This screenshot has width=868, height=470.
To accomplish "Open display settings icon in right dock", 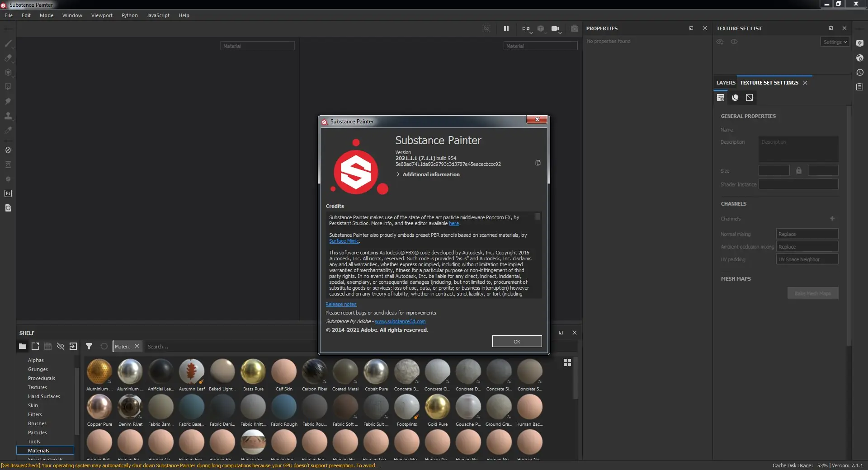I will point(860,43).
